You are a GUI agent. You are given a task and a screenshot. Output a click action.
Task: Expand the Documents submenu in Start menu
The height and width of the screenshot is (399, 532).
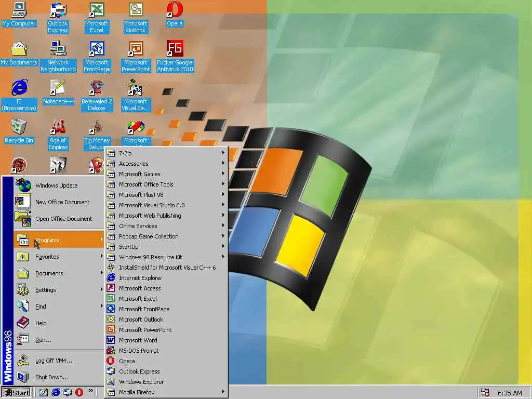(59, 273)
